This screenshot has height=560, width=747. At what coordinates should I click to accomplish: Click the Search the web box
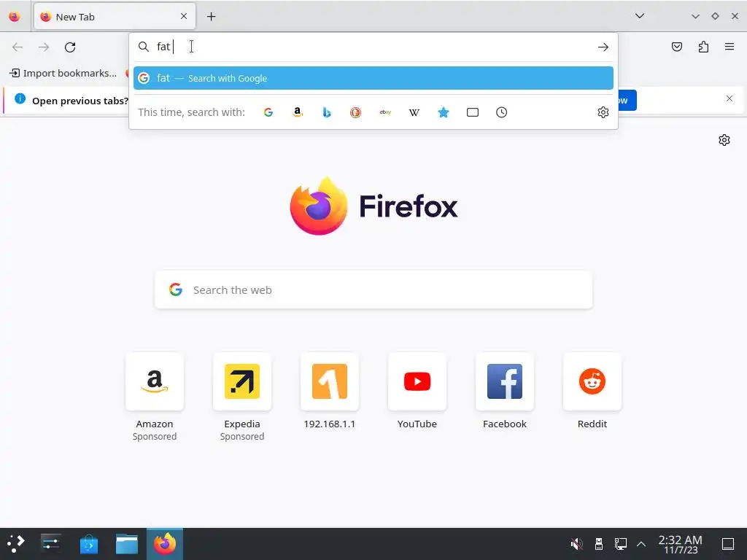pyautogui.click(x=373, y=290)
